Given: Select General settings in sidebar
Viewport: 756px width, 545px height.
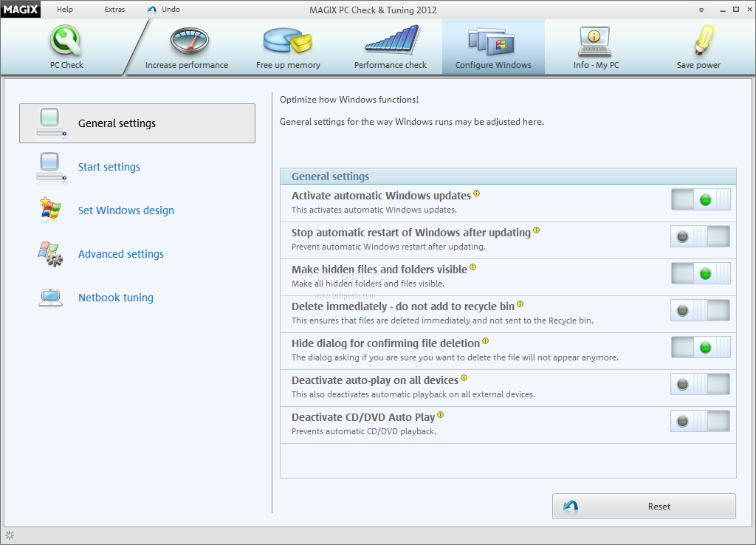Looking at the screenshot, I should [x=137, y=123].
